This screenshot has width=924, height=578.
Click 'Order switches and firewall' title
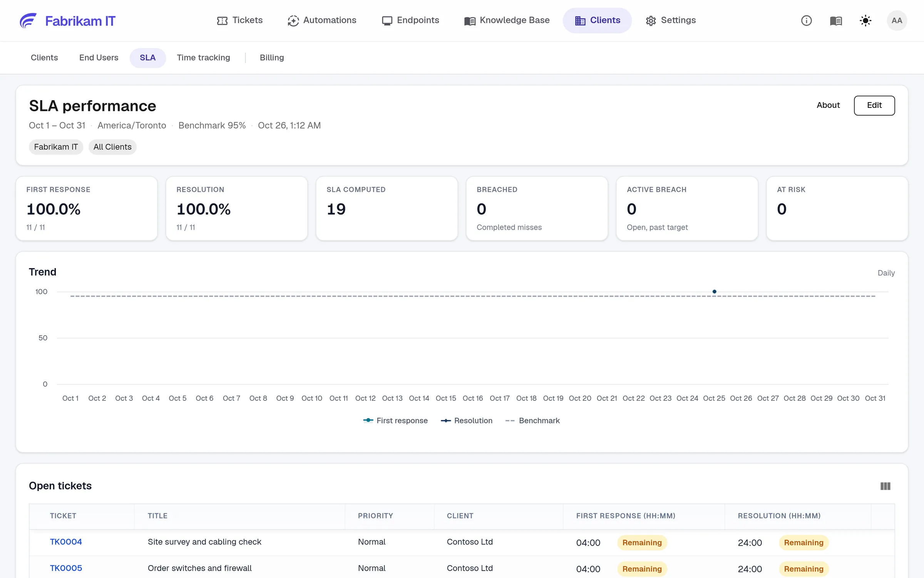click(199, 568)
